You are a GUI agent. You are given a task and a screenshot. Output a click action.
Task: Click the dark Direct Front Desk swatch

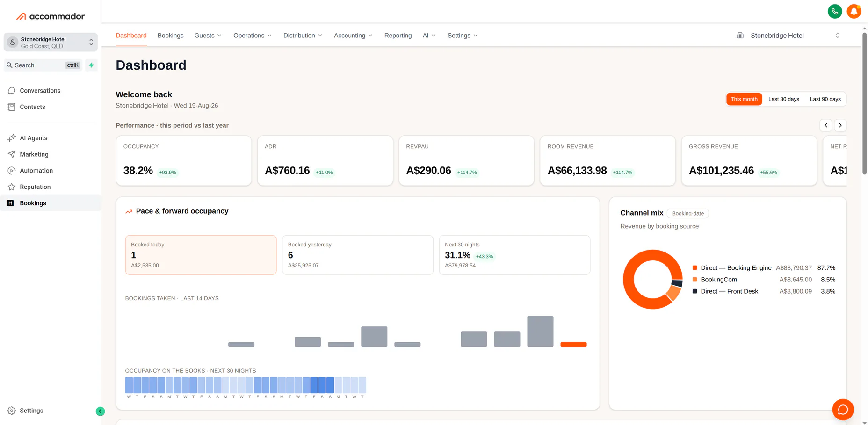tap(695, 291)
